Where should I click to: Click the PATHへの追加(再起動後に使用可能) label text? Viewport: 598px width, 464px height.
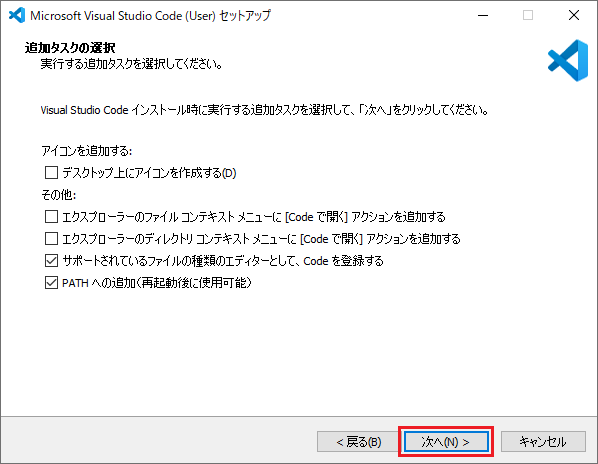[157, 283]
